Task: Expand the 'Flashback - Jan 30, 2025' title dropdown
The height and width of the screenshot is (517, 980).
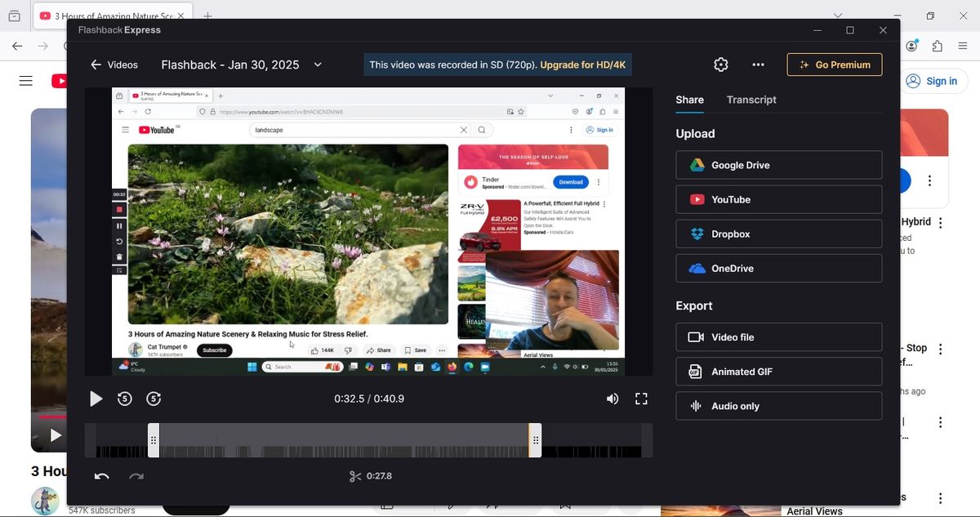Action: [x=318, y=64]
